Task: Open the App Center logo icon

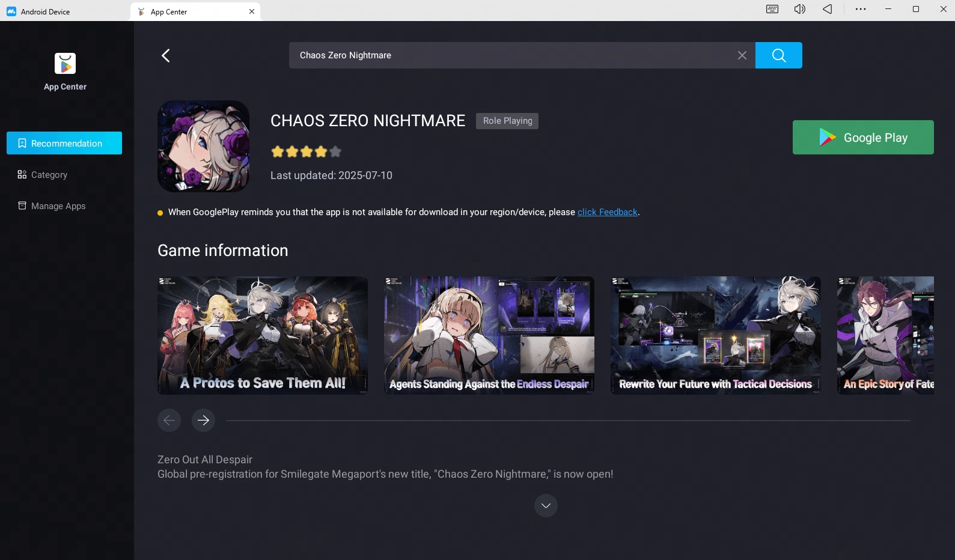Action: click(x=65, y=63)
